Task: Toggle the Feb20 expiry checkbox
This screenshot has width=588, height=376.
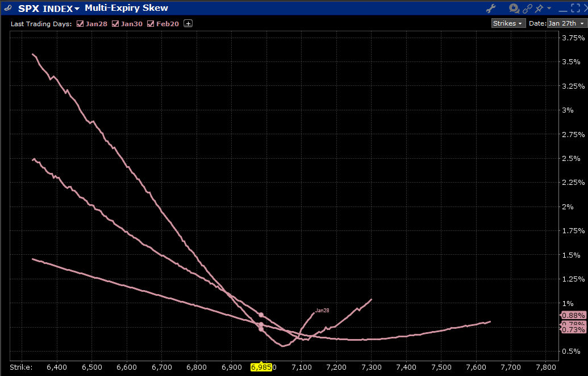Action: 151,24
